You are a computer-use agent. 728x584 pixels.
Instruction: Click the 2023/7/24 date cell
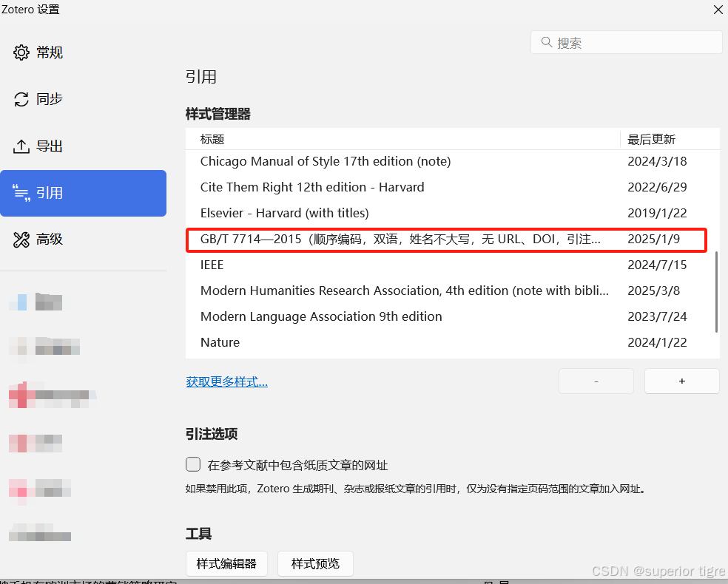658,317
